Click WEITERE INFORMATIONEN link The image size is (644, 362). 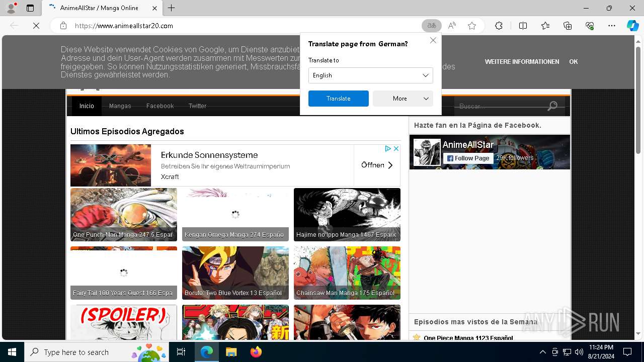tap(522, 62)
